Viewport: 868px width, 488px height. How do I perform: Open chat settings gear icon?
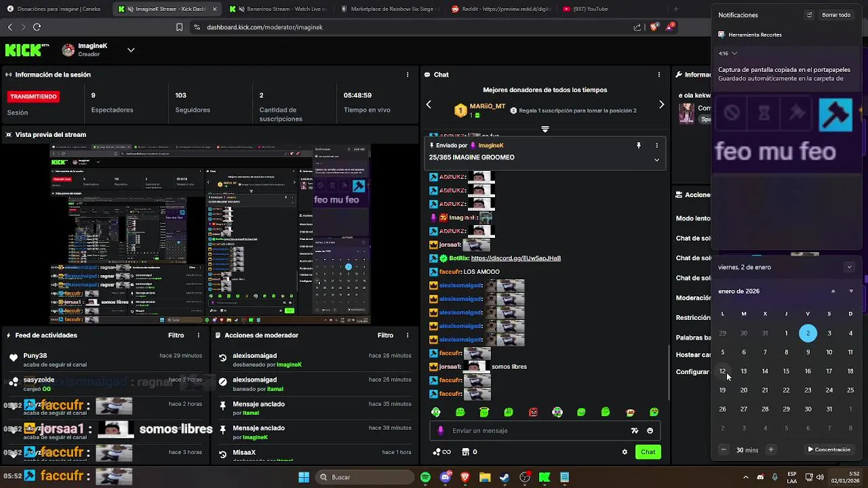coord(625,452)
